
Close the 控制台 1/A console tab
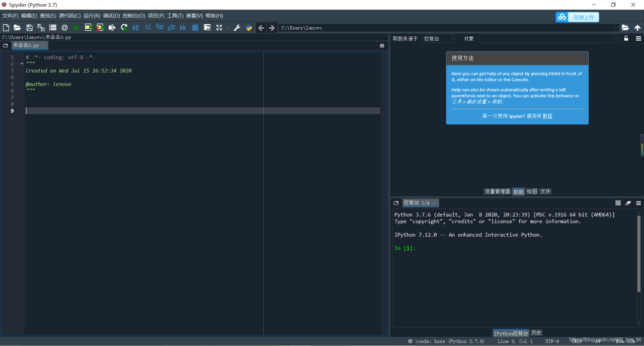435,203
